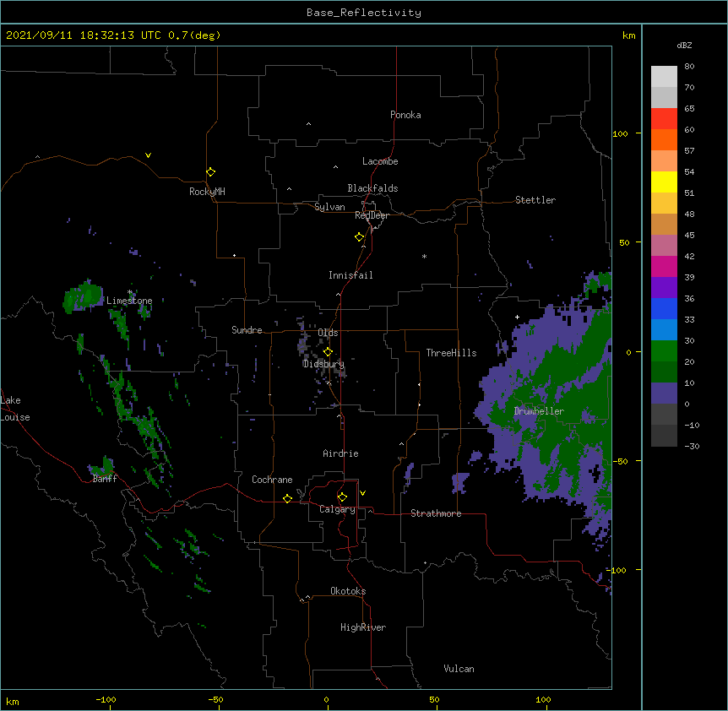Select the yellow diamond marker below Cochrane
Image resolution: width=728 pixels, height=711 pixels.
287,498
